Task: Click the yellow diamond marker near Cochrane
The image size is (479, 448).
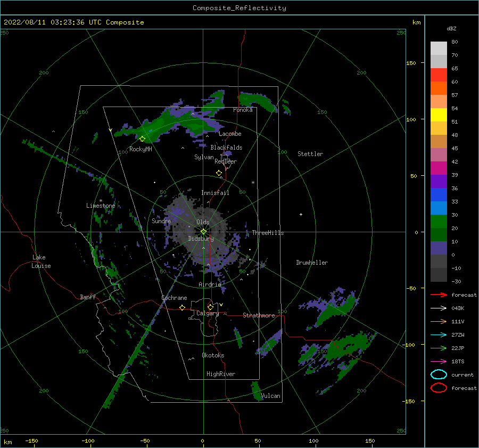Action: (x=182, y=307)
